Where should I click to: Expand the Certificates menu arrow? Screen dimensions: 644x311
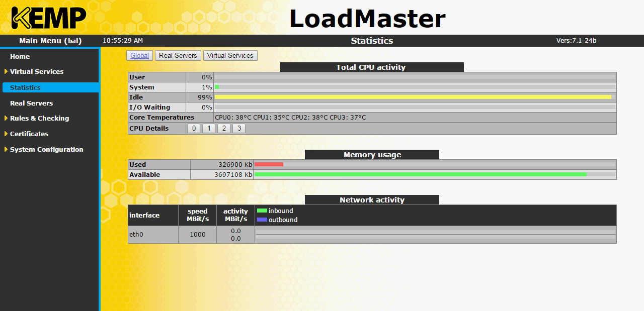coord(6,134)
